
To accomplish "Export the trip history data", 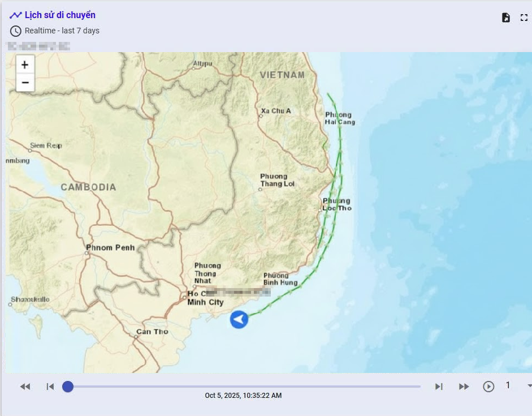I will pyautogui.click(x=506, y=18).
